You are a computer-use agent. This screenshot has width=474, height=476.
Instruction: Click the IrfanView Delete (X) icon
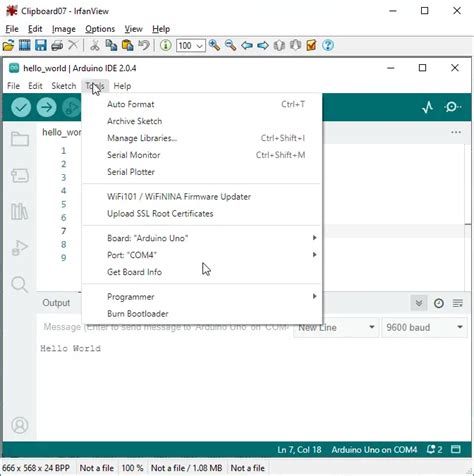(x=73, y=45)
